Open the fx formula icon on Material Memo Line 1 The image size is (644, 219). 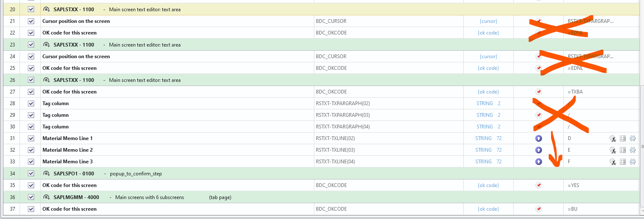point(613,138)
